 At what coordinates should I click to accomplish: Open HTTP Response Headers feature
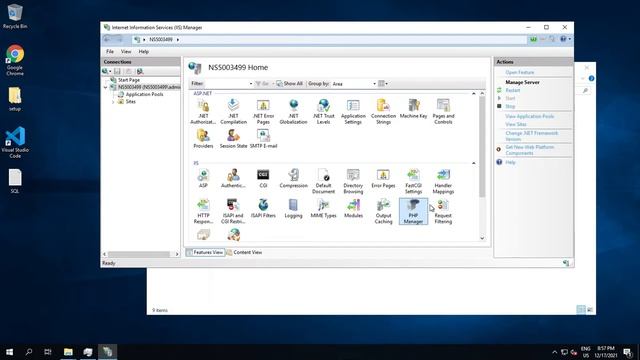(203, 211)
